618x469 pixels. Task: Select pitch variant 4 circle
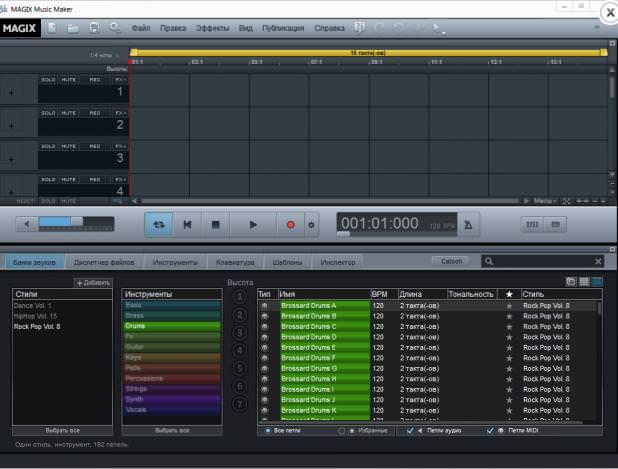[239, 350]
